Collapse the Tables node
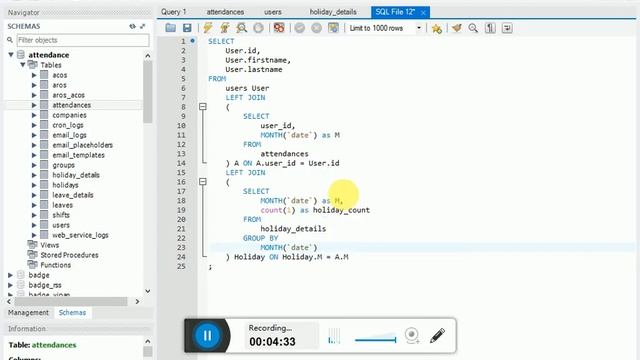This screenshot has height=360, width=640. click(23, 64)
